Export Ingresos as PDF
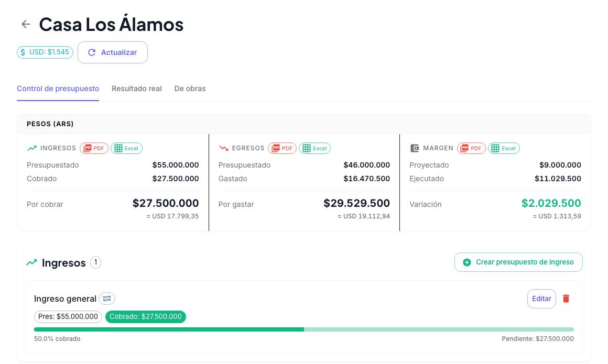 [x=94, y=148]
